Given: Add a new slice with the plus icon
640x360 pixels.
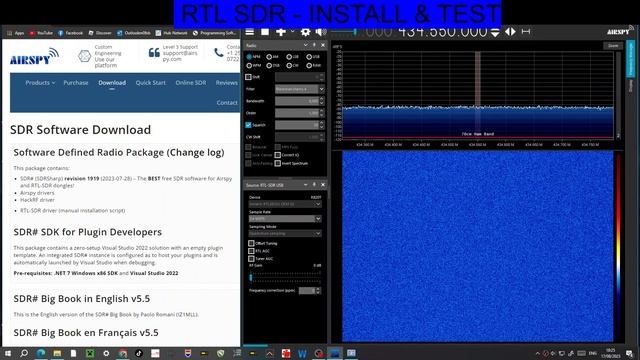Looking at the screenshot, I should tap(281, 32).
